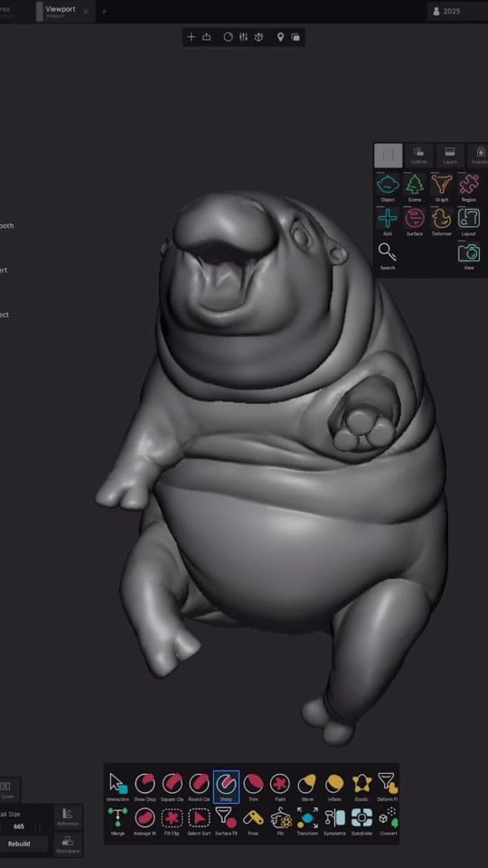Select the Average W tool
This screenshot has width=488, height=868.
(145, 820)
